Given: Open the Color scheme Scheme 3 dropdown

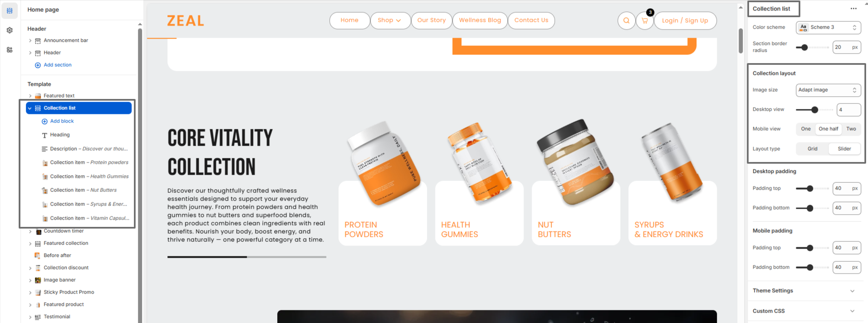Looking at the screenshot, I should pyautogui.click(x=828, y=27).
